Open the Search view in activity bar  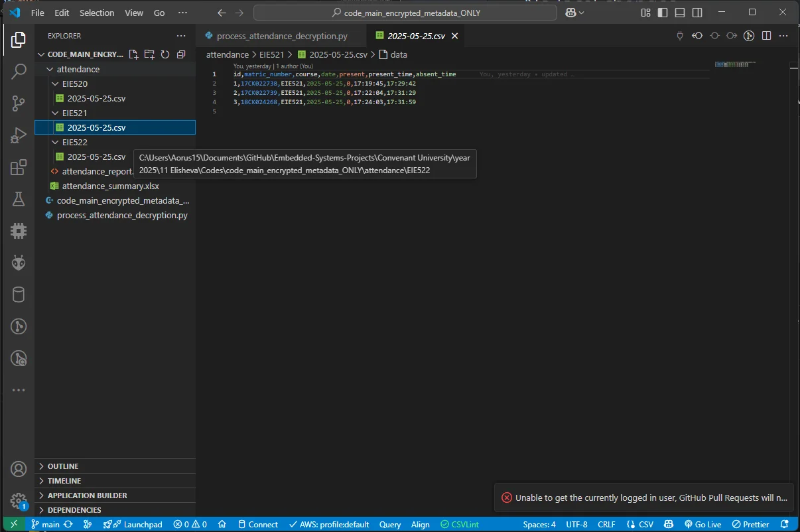click(19, 72)
